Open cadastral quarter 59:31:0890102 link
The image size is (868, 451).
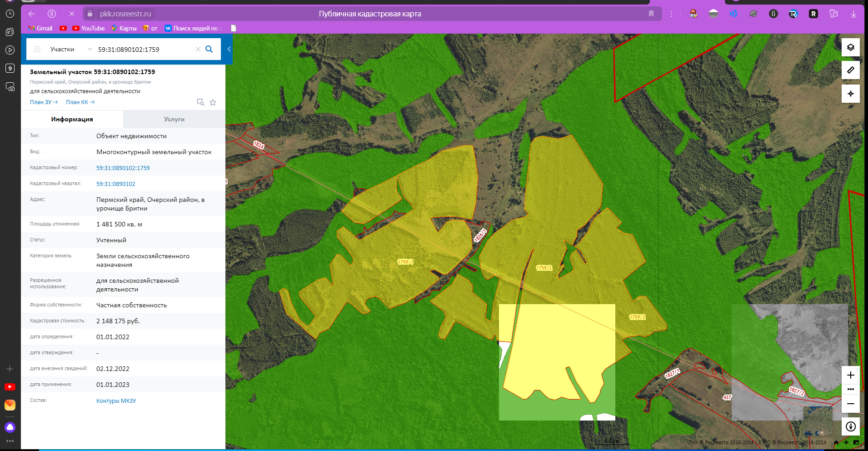[x=115, y=184]
